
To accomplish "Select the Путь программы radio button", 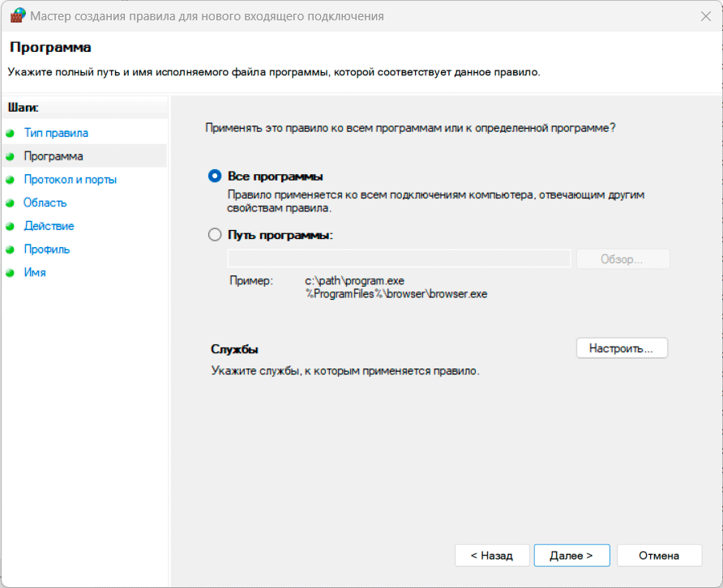I will click(215, 235).
